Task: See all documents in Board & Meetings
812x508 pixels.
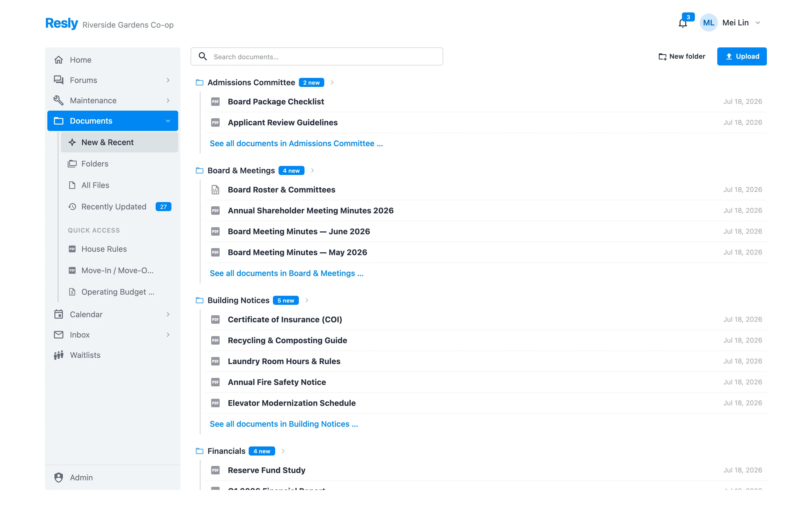Action: pos(286,273)
